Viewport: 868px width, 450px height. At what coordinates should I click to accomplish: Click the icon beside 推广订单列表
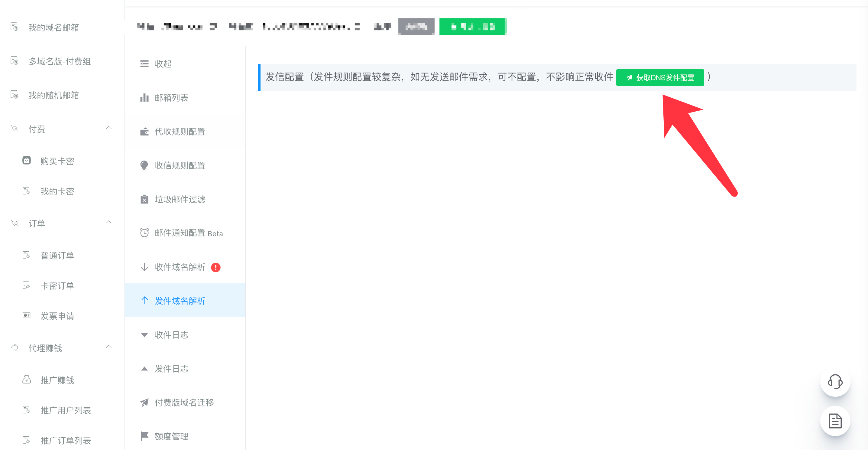click(x=26, y=440)
